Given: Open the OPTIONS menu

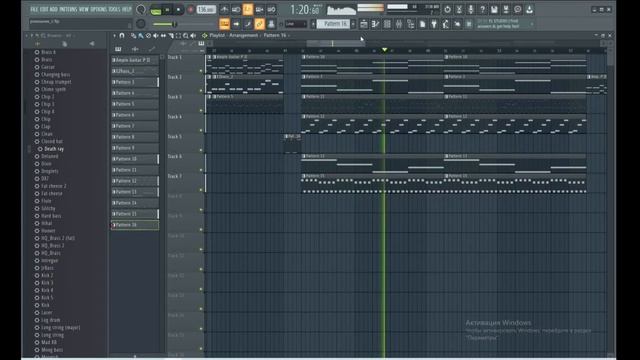Looking at the screenshot, I should [98, 9].
